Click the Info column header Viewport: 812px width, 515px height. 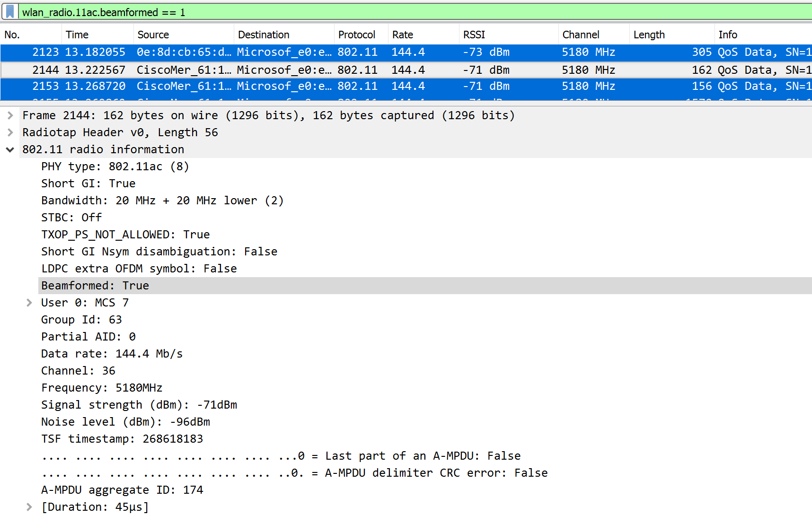pos(727,35)
